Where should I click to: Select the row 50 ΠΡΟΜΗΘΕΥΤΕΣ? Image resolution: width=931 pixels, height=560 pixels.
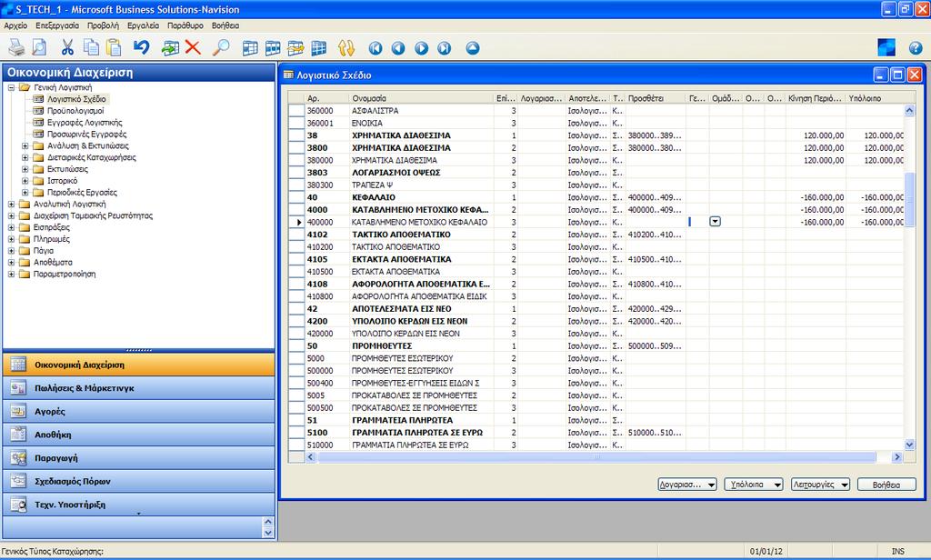(x=596, y=345)
